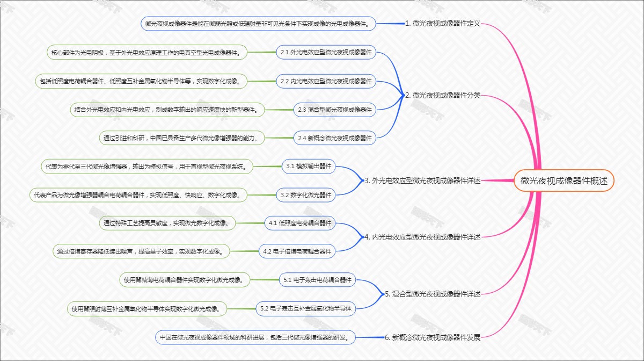Click branch 3. 外光电效应型微光夜视成像器件详述

point(422,180)
